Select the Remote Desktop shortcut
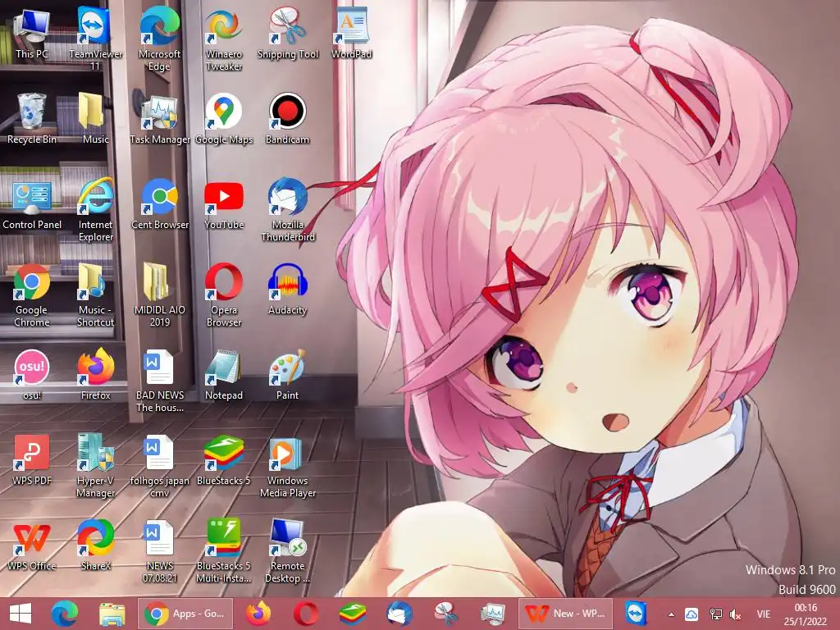The height and width of the screenshot is (630, 840). (288, 550)
